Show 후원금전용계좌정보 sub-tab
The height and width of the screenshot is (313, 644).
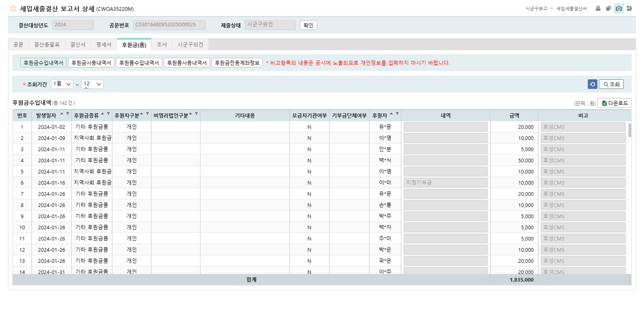(237, 63)
